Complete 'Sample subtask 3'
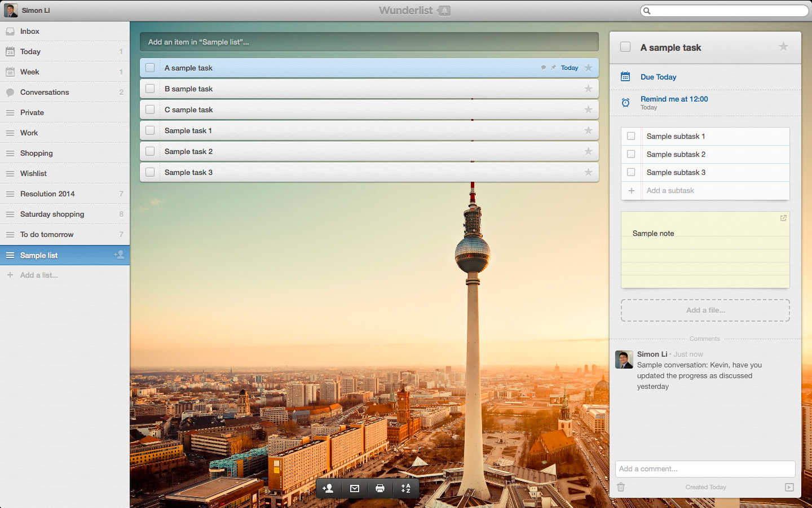This screenshot has height=508, width=812. pos(631,172)
